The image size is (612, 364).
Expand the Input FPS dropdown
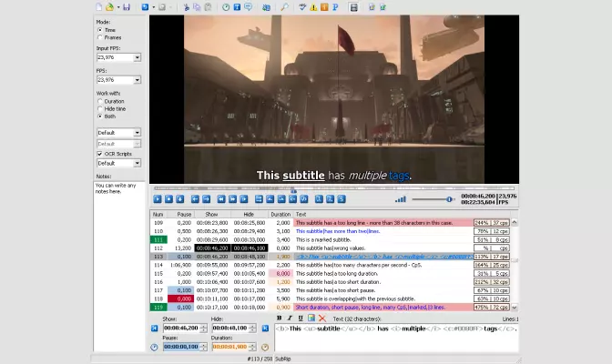137,57
